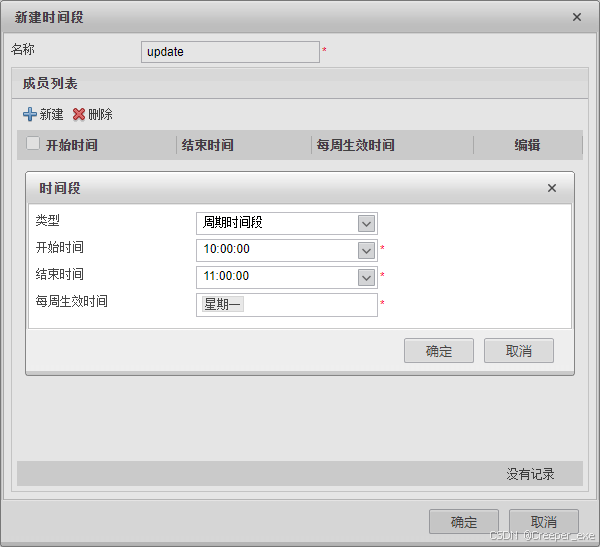Close the inner 时间段 dialog
This screenshot has height=547, width=600.
coord(552,188)
